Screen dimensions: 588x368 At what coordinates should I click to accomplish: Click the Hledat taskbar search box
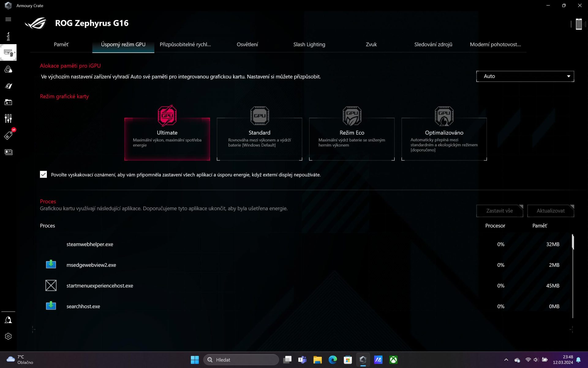241,360
